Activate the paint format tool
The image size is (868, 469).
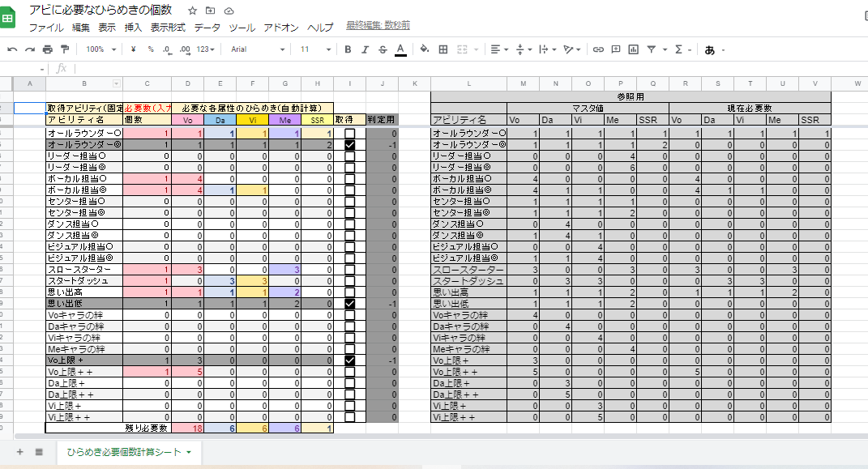pos(65,49)
